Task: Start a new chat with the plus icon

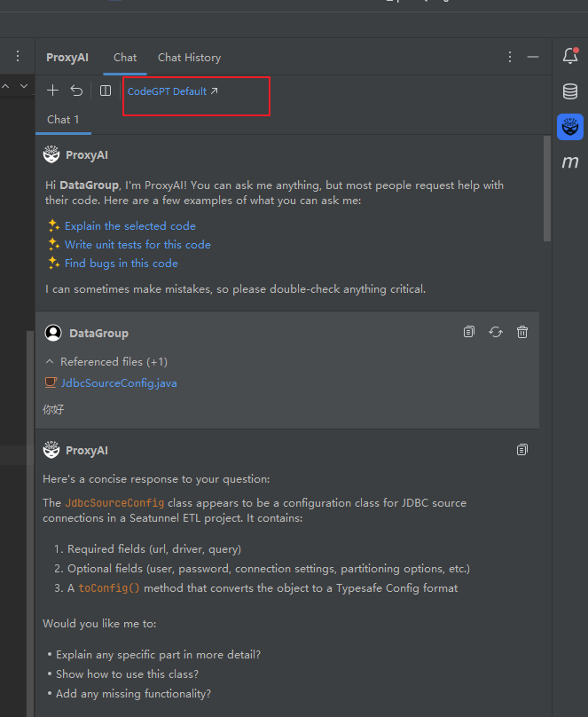Action: (51, 90)
